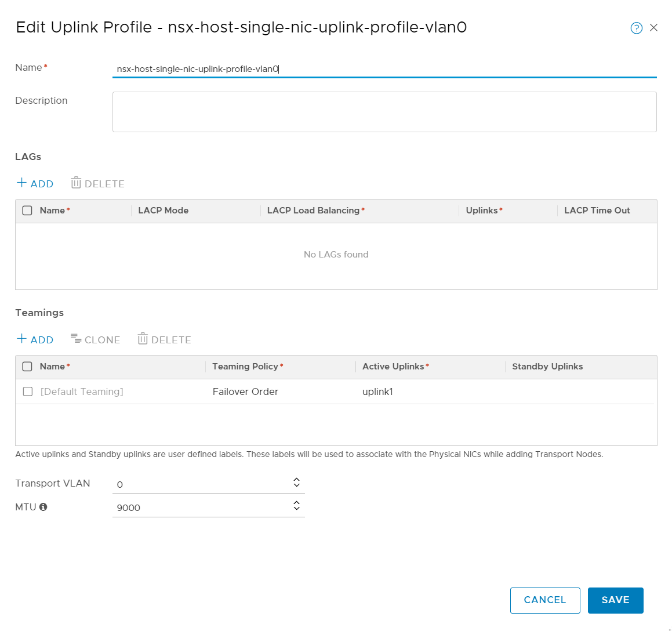Screen dimensions: 672x631
Task: Open the help icon for Uplink Profile
Action: (x=636, y=28)
